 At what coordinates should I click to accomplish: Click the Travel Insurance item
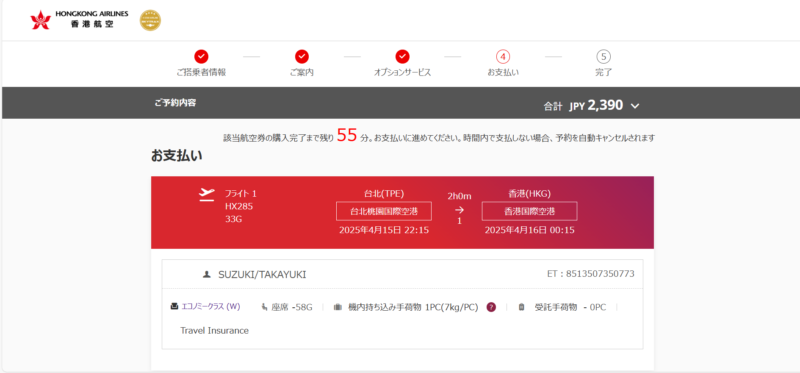click(x=214, y=331)
